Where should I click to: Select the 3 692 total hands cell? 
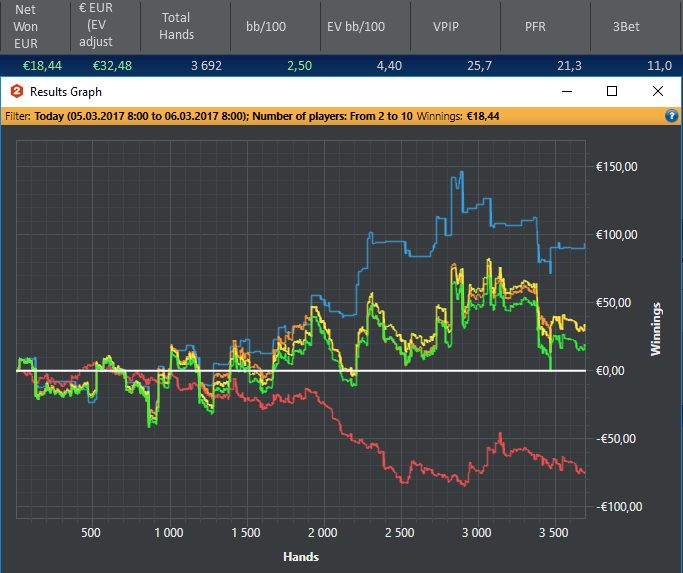[206, 66]
